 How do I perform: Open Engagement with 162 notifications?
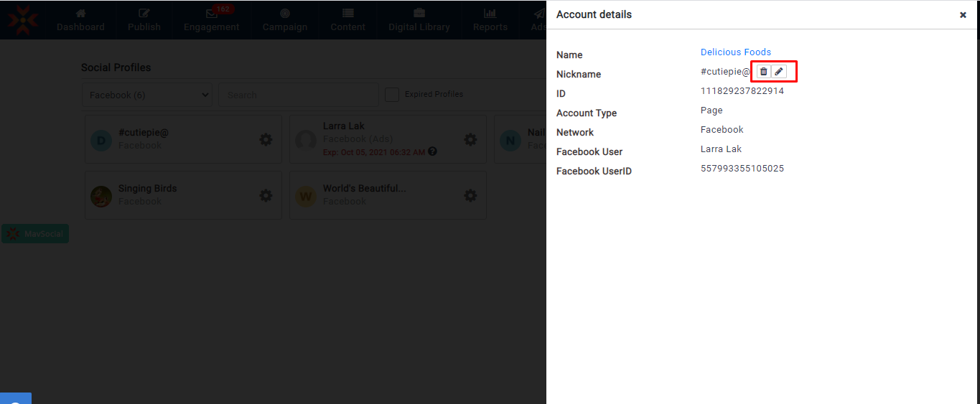(211, 20)
